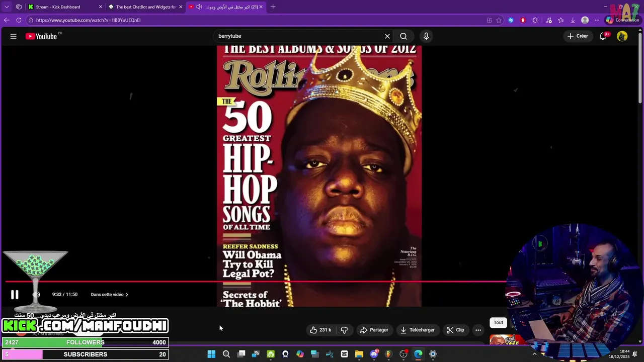The width and height of the screenshot is (644, 362).
Task: Show hidden system tray icons chevron
Action: click(534, 354)
